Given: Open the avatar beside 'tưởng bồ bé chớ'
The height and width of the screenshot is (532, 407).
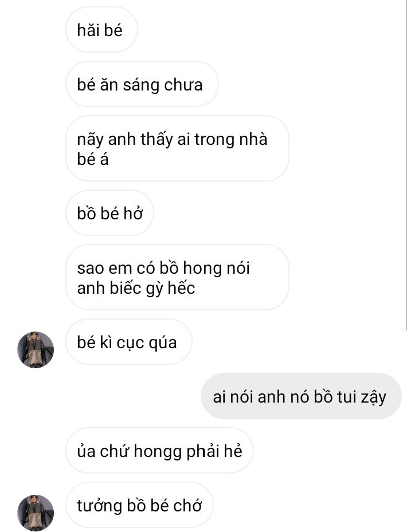Looking at the screenshot, I should pyautogui.click(x=36, y=513).
